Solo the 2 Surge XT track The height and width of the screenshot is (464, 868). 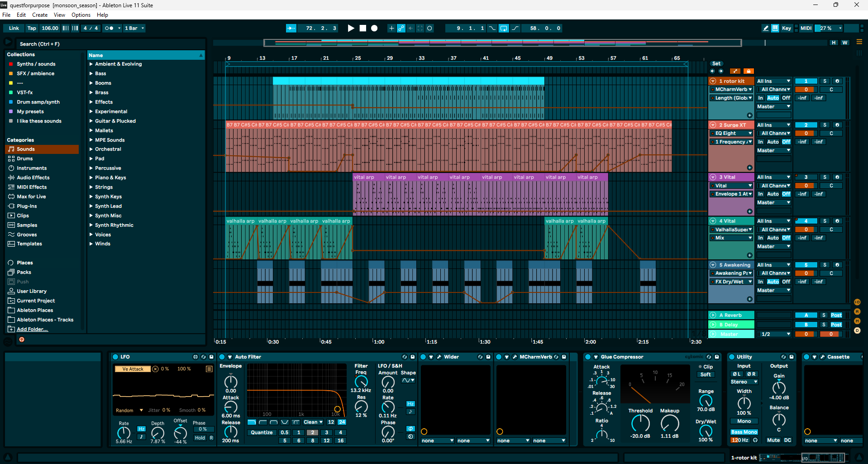(x=825, y=125)
